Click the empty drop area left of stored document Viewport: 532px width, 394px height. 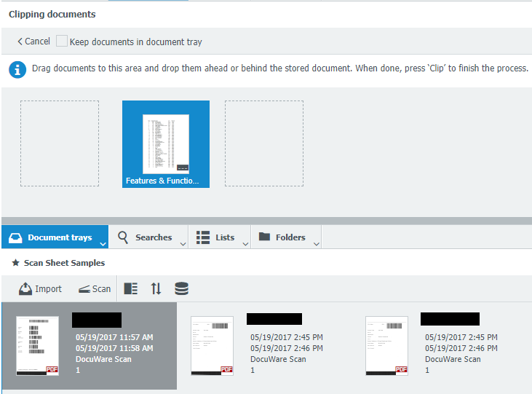(x=60, y=144)
